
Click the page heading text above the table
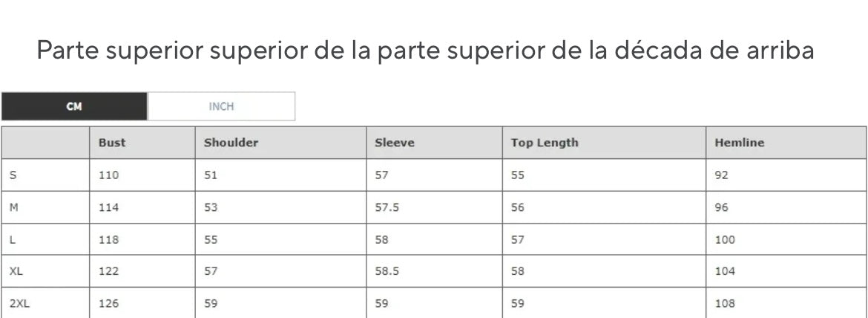426,51
